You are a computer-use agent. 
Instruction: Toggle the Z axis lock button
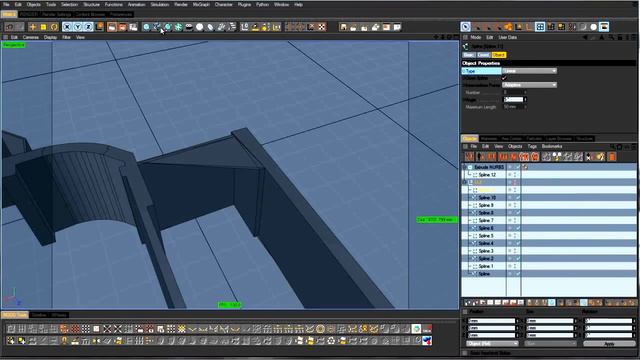pyautogui.click(x=88, y=27)
